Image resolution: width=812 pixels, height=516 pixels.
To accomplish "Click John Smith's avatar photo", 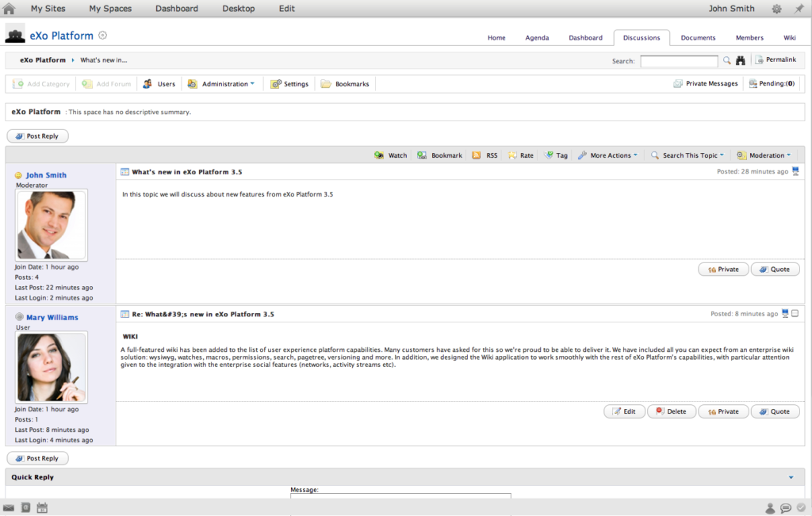I will [x=52, y=224].
